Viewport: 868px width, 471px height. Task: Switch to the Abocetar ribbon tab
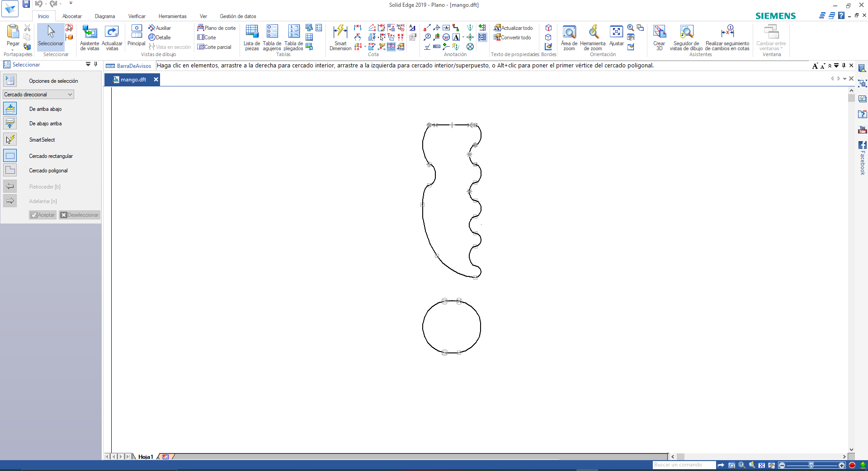(x=72, y=16)
